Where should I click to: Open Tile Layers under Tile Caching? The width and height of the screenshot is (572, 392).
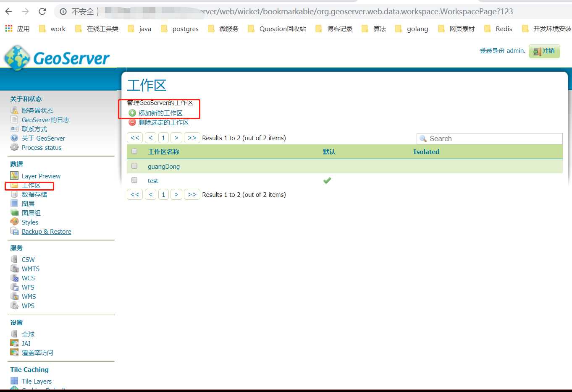37,381
